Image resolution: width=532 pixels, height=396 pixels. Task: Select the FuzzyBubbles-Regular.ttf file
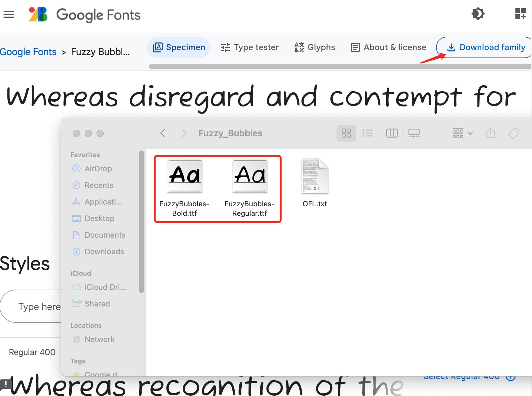(250, 189)
